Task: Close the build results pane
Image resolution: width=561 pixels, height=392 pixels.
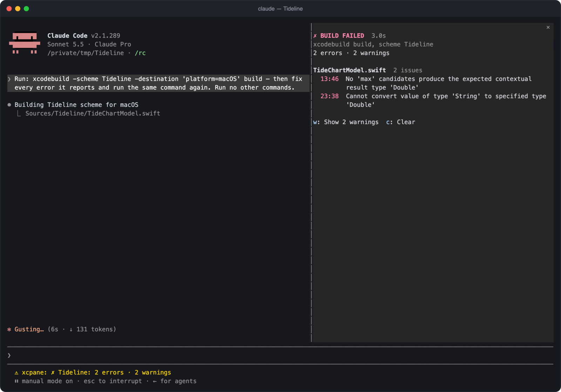Action: pos(548,27)
